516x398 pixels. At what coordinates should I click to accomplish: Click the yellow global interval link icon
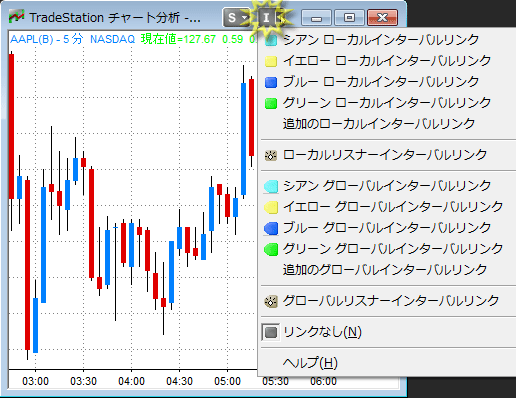click(271, 207)
